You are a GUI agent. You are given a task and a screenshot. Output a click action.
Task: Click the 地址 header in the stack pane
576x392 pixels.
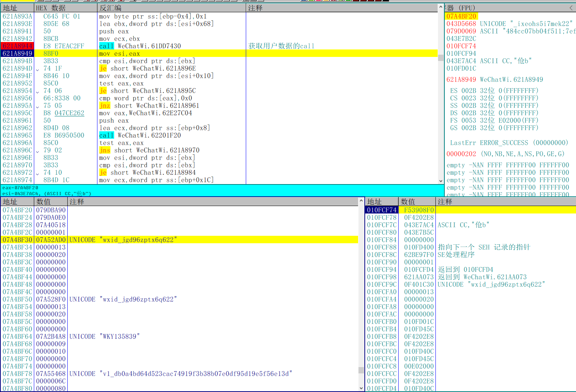click(382, 202)
